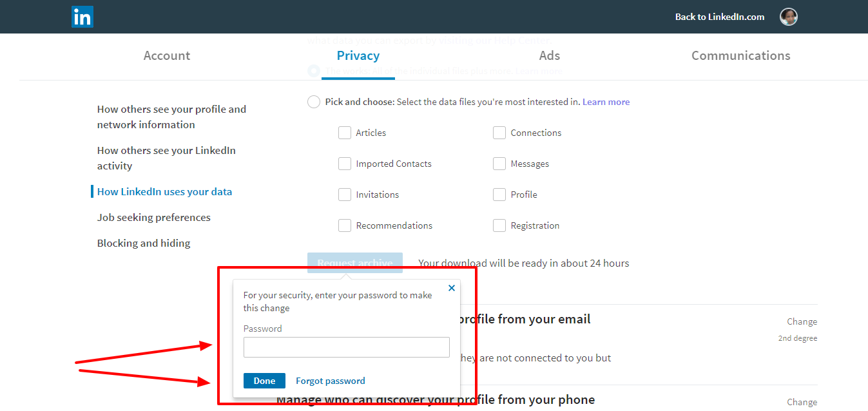Viewport: 868px width, 411px height.
Task: Open the Ads tab
Action: (550, 55)
